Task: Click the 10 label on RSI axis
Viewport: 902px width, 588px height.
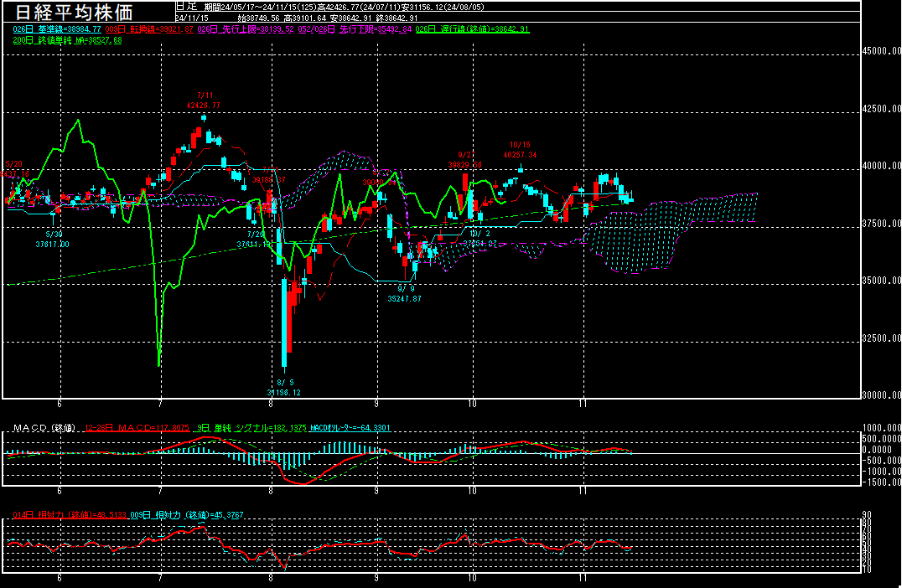Action: [867, 570]
